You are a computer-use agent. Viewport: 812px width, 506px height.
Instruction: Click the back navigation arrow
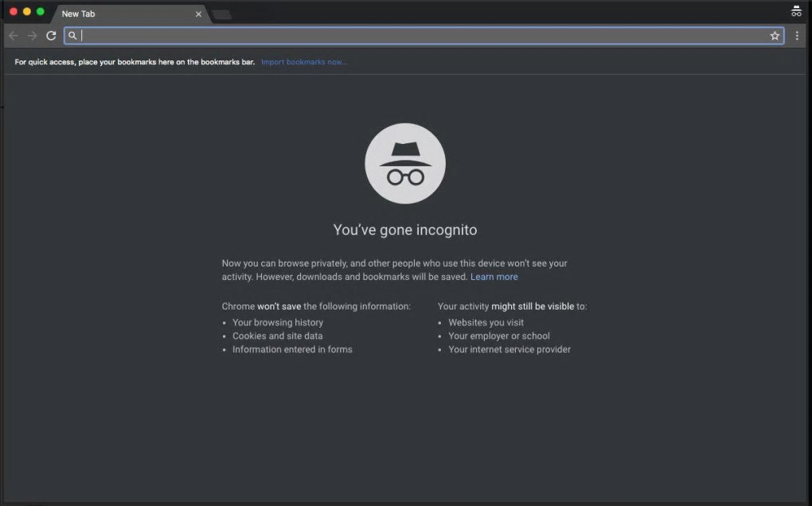pos(14,36)
